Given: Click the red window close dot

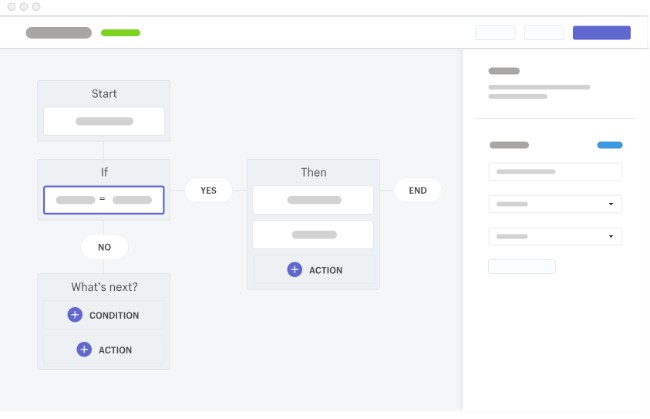Looking at the screenshot, I should pyautogui.click(x=11, y=7).
